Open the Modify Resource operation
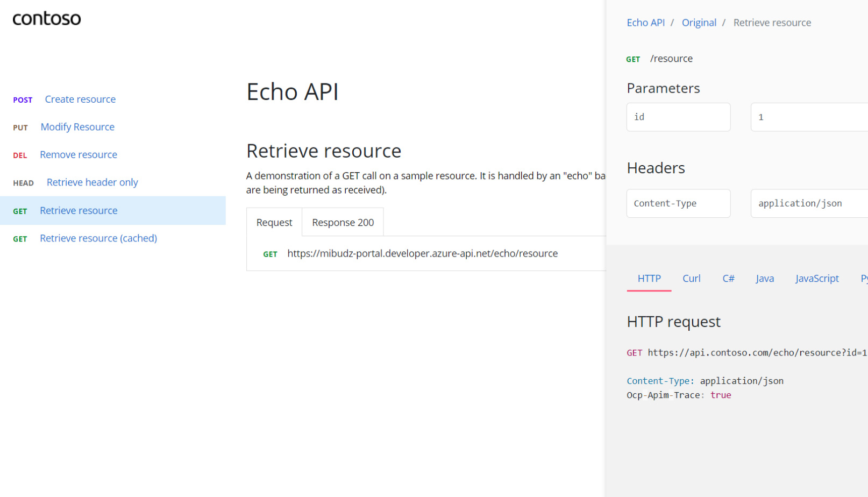The image size is (868, 497). pyautogui.click(x=77, y=127)
